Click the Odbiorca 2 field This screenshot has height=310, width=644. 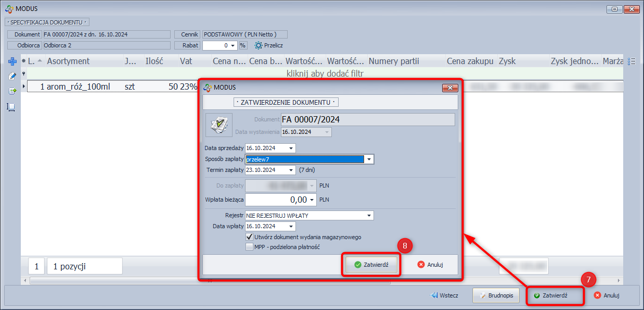pyautogui.click(x=107, y=45)
